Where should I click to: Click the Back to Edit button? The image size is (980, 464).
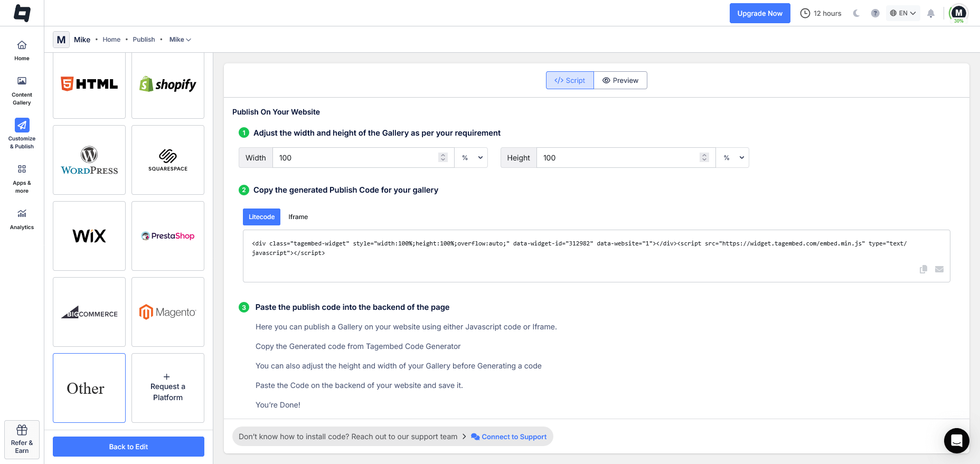[x=128, y=447]
